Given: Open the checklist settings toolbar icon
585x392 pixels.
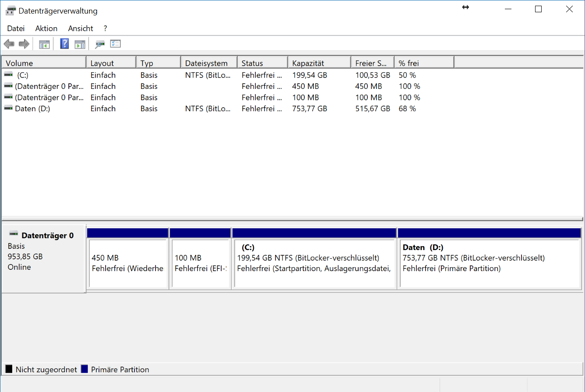Looking at the screenshot, I should [x=115, y=43].
